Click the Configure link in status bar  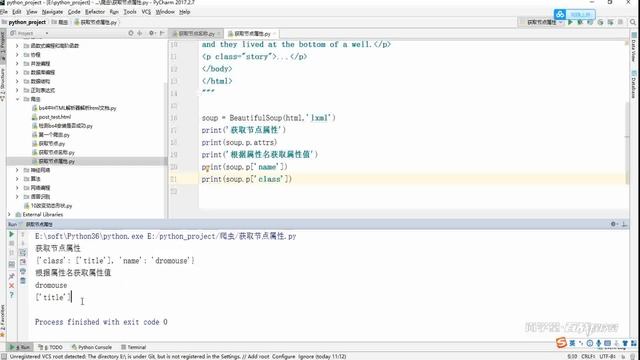point(283,356)
